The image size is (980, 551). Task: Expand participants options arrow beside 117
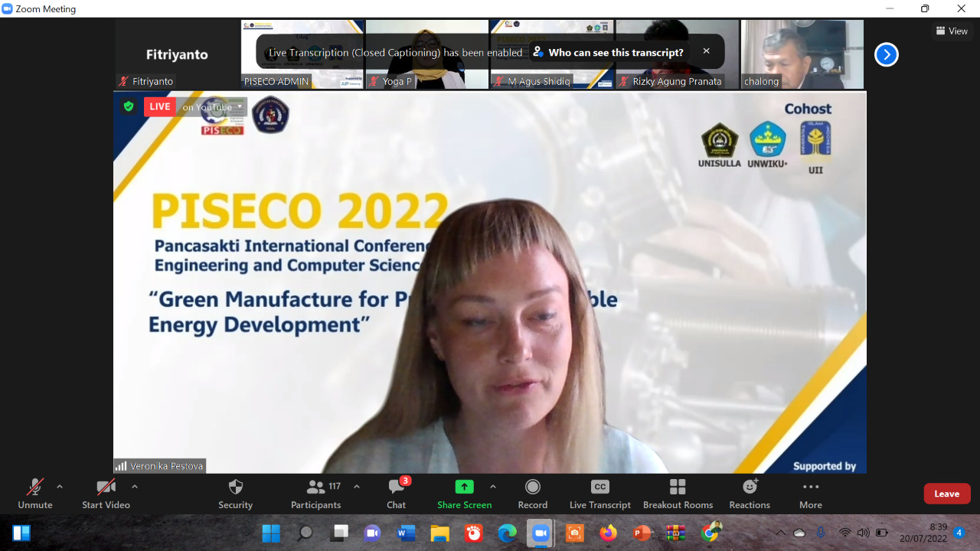(357, 487)
